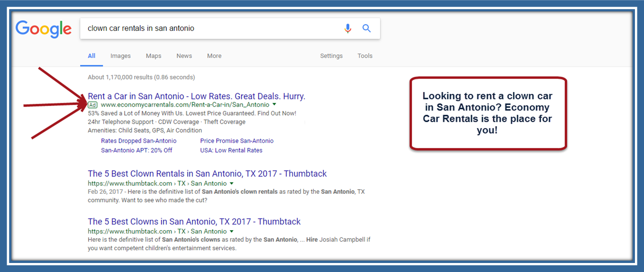Screen dimensions: 644x272
Task: Click the Amenities: Child Seats, GPS line
Action: tap(145, 130)
